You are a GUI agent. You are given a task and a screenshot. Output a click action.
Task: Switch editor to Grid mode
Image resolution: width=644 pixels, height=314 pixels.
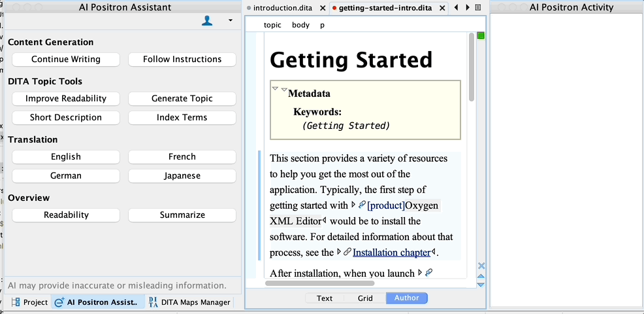[365, 298]
